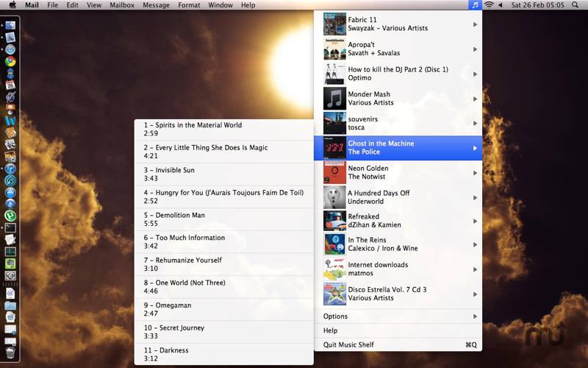The width and height of the screenshot is (588, 368).
Task: Play track 7 Rehumanize Yourself
Action: pyautogui.click(x=224, y=264)
